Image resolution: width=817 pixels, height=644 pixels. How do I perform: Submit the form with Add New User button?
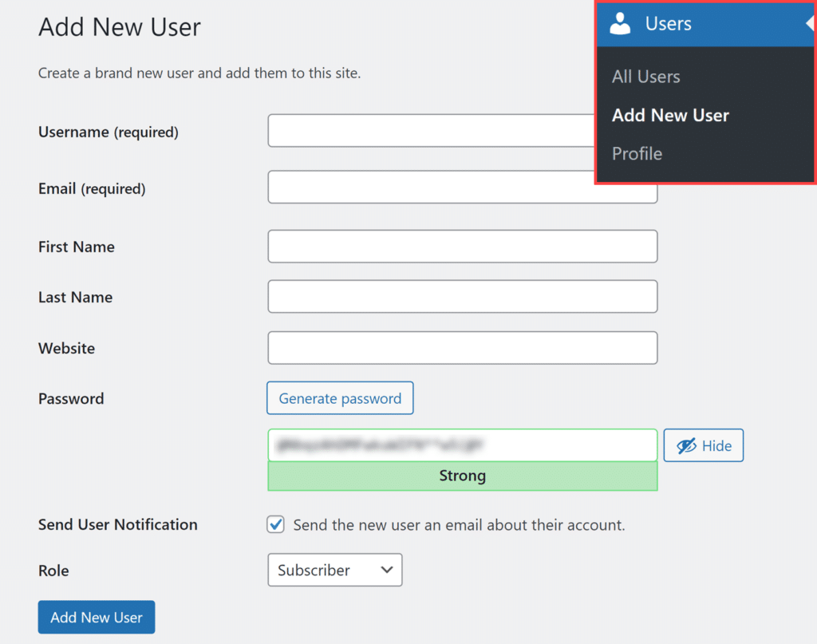pos(96,617)
